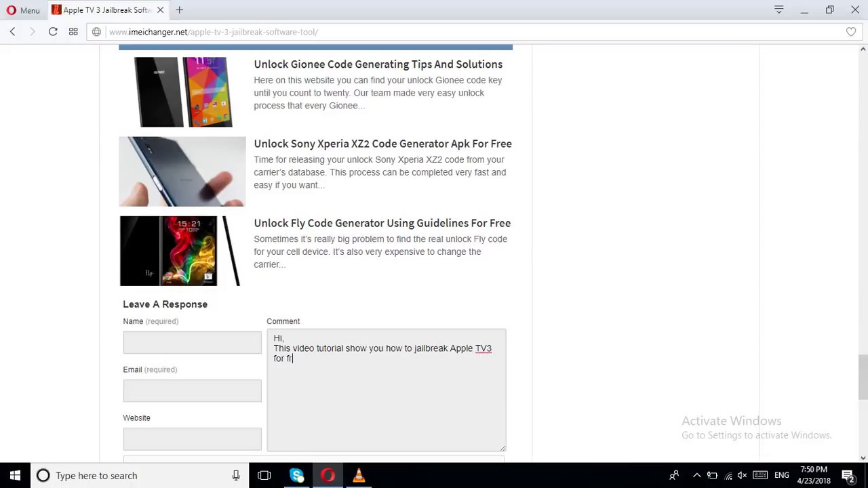868x488 pixels.
Task: Click the battery status tray icon
Action: click(712, 476)
